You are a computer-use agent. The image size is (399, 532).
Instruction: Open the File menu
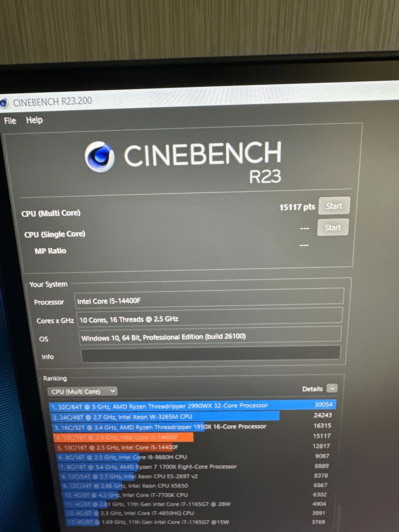click(x=10, y=120)
